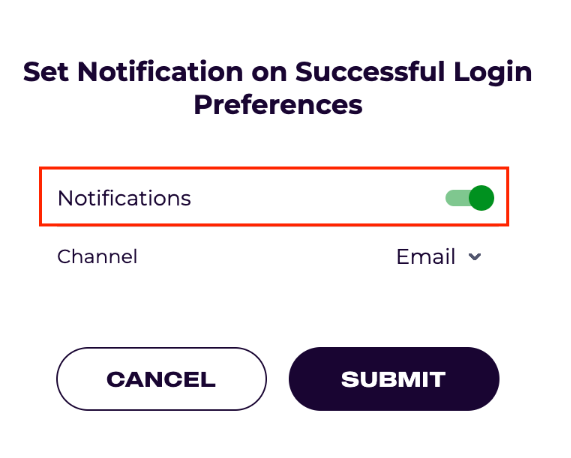Disable login notifications switch
This screenshot has height=458, width=571.
coord(470,198)
